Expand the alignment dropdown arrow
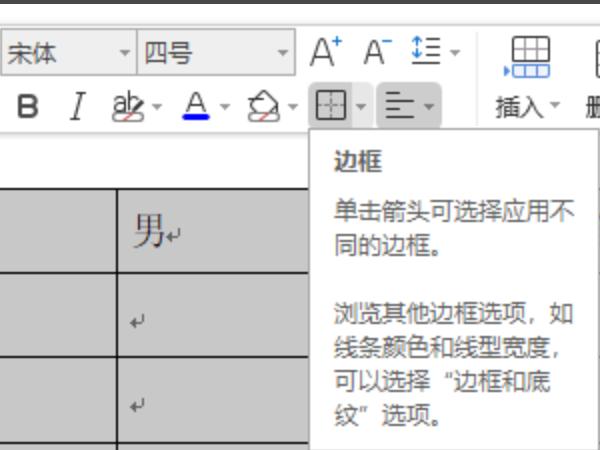This screenshot has width=600, height=450. point(429,106)
